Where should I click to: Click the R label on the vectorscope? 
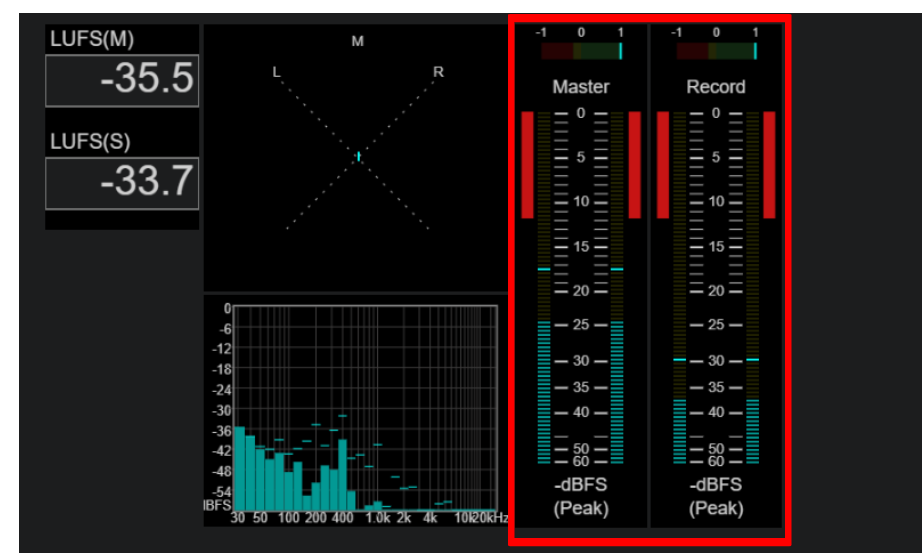438,72
